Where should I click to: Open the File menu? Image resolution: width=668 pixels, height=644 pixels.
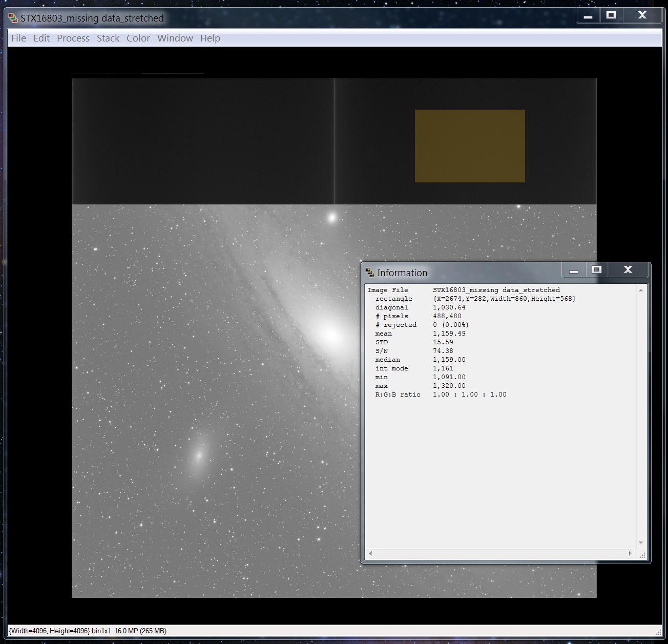point(18,38)
